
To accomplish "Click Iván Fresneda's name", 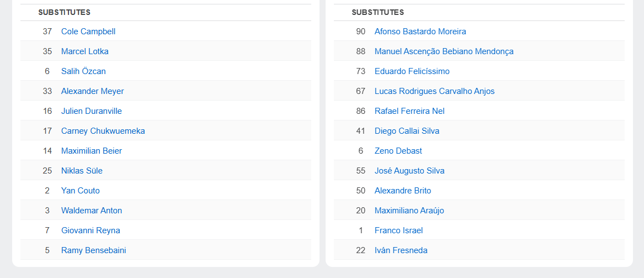I will (401, 250).
